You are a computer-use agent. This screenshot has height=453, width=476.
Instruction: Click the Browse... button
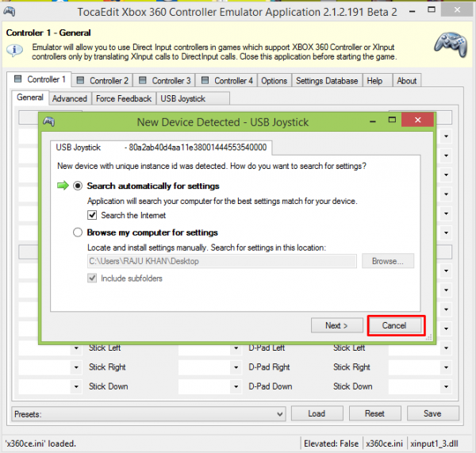pyautogui.click(x=388, y=261)
